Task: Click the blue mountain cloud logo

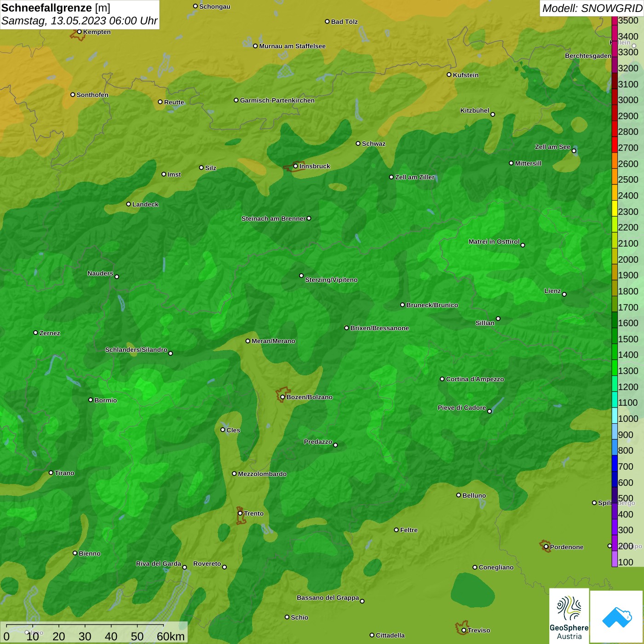Action: click(617, 617)
